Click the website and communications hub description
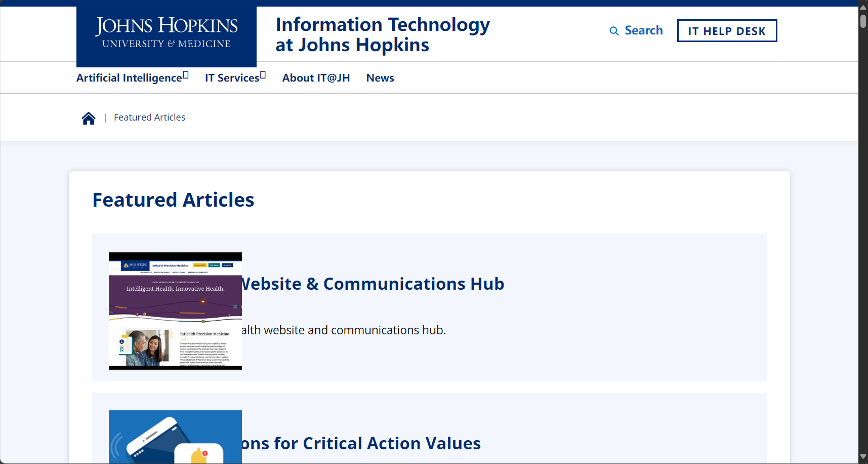Screen dimensions: 868x464 point(344,330)
